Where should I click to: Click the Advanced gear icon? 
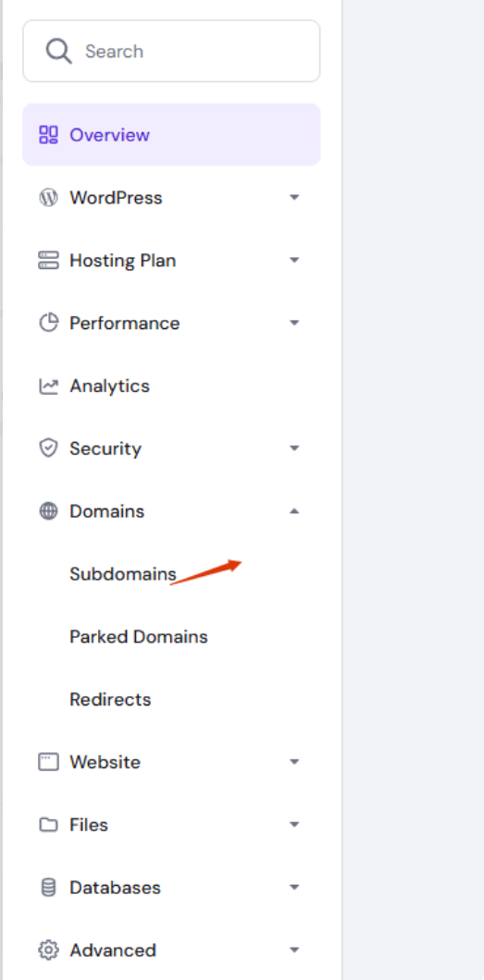pyautogui.click(x=48, y=950)
